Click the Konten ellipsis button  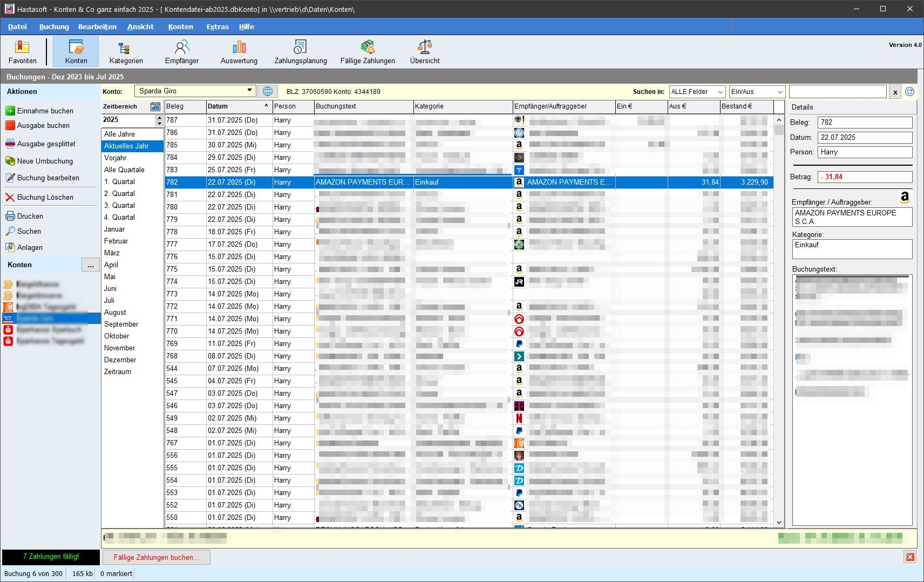90,265
